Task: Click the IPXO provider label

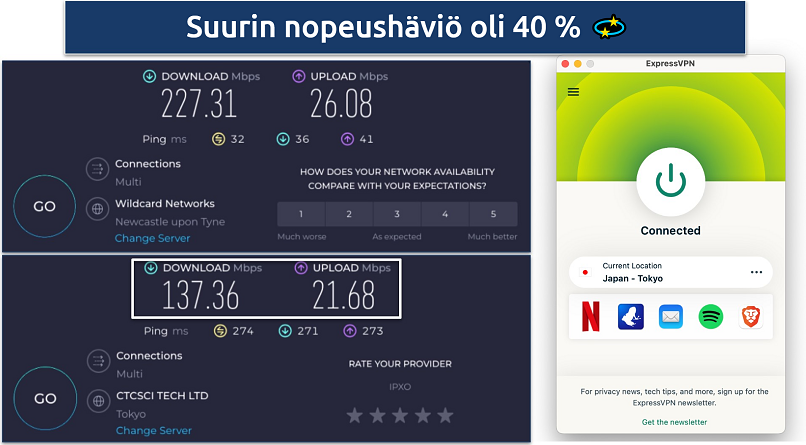Action: pos(400,387)
